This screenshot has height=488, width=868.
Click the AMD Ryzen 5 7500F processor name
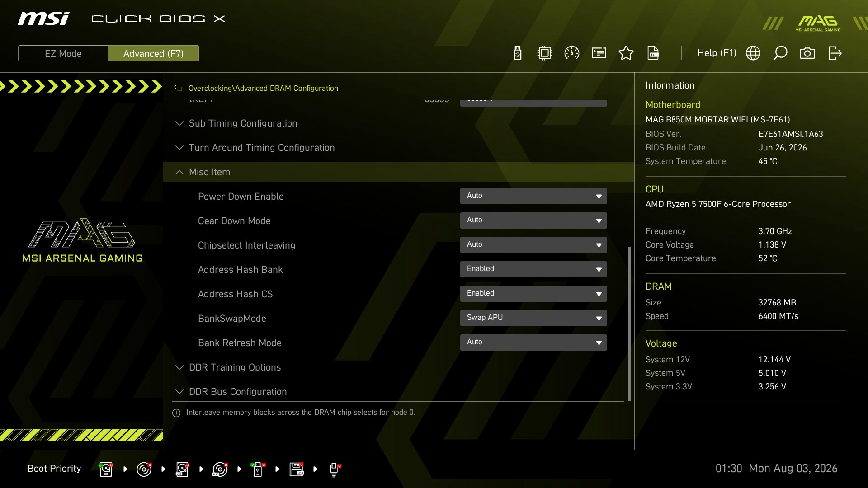(718, 204)
